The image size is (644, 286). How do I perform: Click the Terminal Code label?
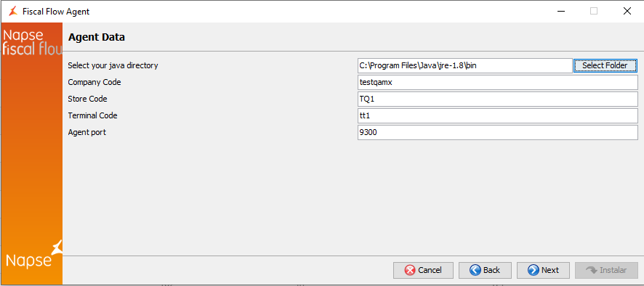(92, 115)
